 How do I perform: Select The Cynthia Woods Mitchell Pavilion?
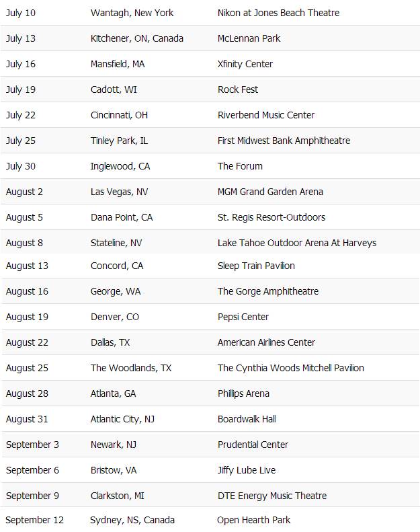point(290,368)
